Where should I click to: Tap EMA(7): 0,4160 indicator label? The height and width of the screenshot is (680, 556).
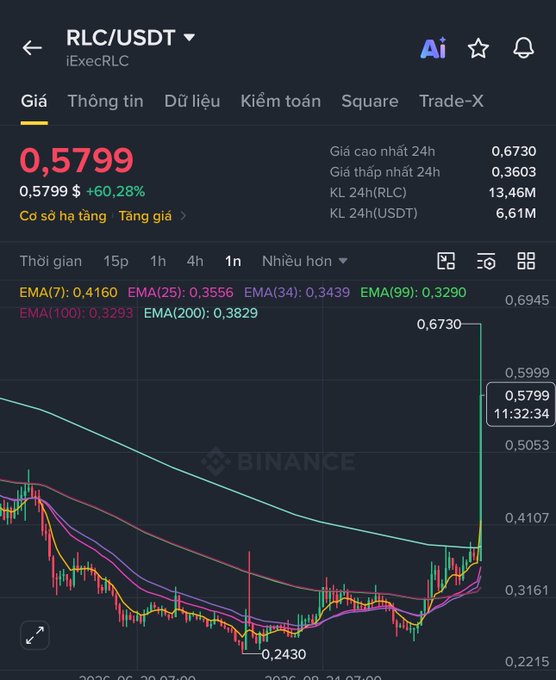(69, 292)
